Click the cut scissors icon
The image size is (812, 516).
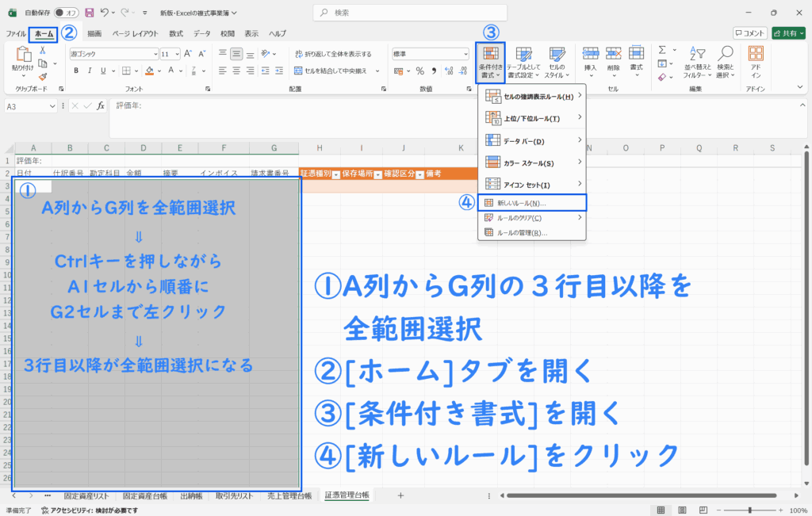(42, 50)
